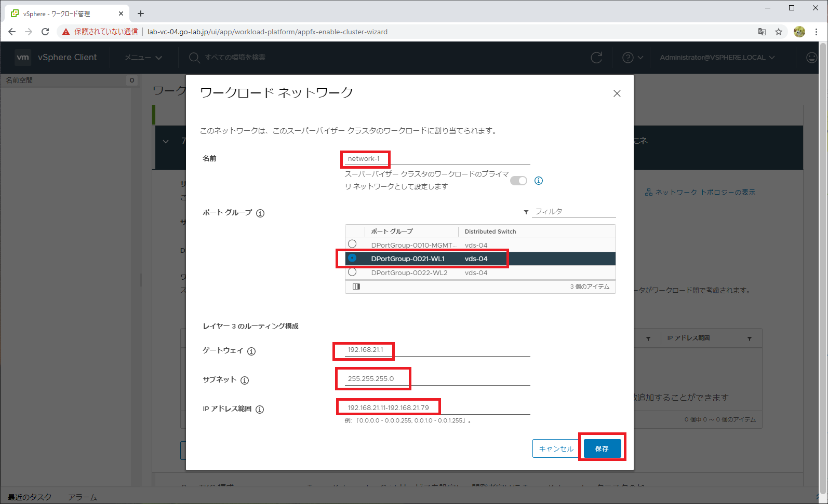Image resolution: width=828 pixels, height=504 pixels.
Task: Click IP アドレス範囲 column filter icon in background table
Action: tap(750, 338)
